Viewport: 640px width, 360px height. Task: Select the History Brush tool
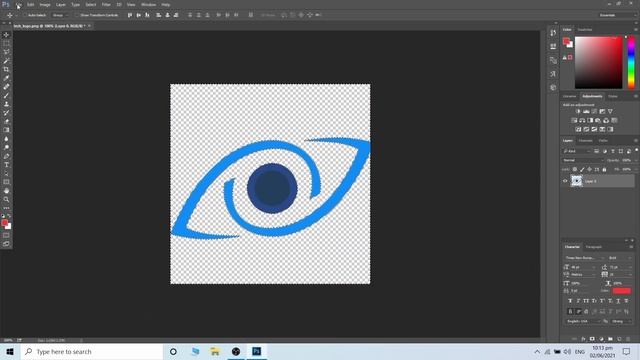tap(6, 113)
